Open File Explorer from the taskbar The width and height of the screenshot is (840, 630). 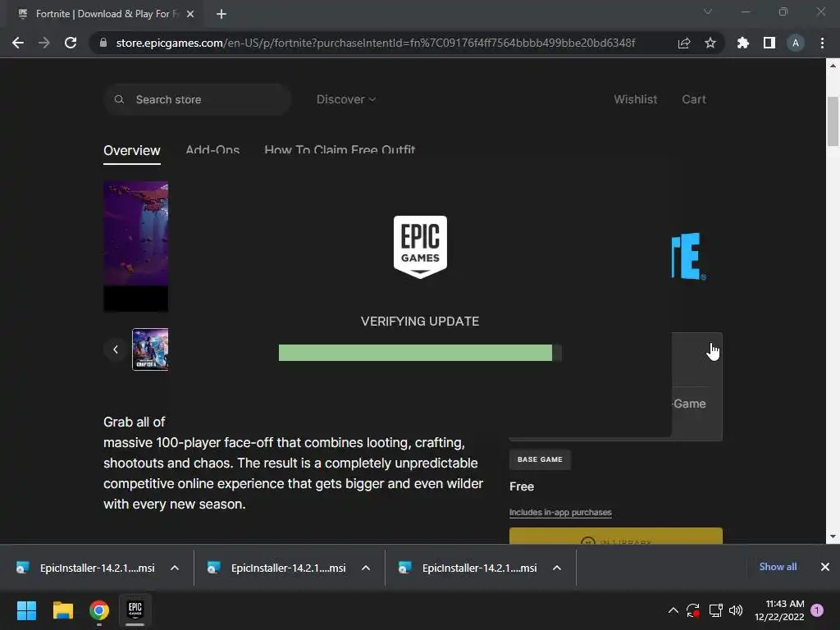(x=62, y=610)
